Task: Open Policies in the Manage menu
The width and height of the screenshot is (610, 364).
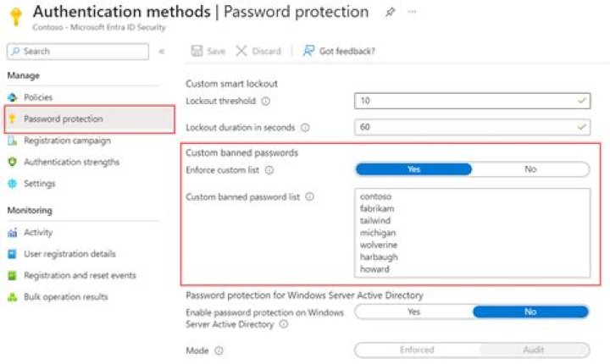Action: 38,97
